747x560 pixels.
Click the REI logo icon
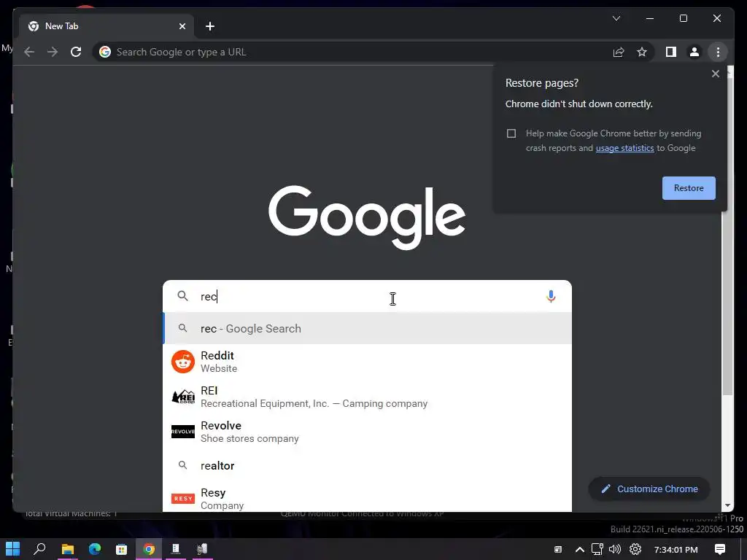[x=183, y=397]
